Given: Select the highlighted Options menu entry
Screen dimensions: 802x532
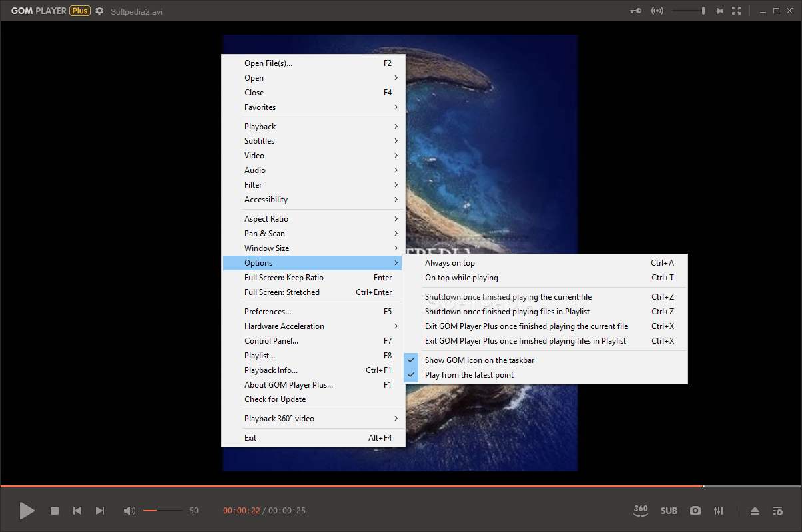Looking at the screenshot, I should click(313, 263).
